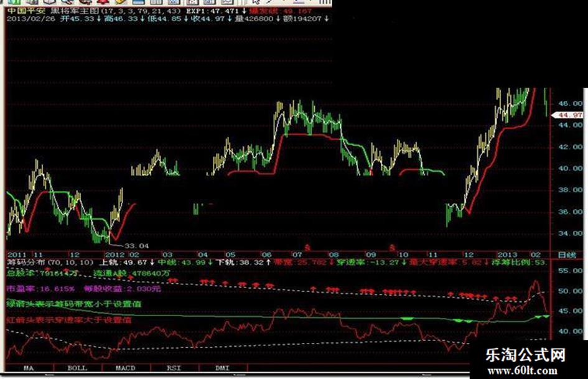
Task: Click the 每股收益 earnings per share text
Action: pyautogui.click(x=123, y=289)
